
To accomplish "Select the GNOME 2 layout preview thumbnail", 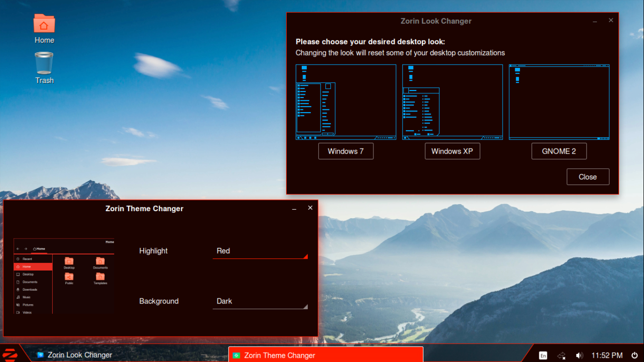I will click(559, 102).
